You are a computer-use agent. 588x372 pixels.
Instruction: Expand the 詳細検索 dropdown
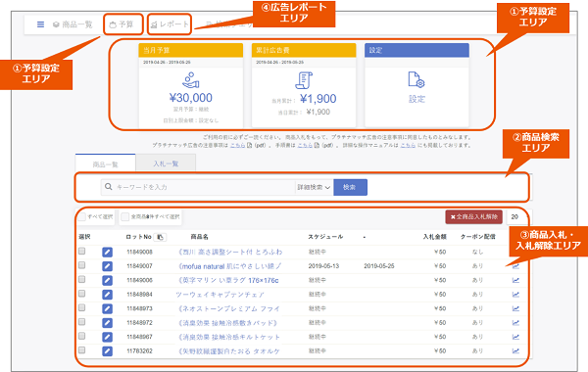tap(314, 187)
